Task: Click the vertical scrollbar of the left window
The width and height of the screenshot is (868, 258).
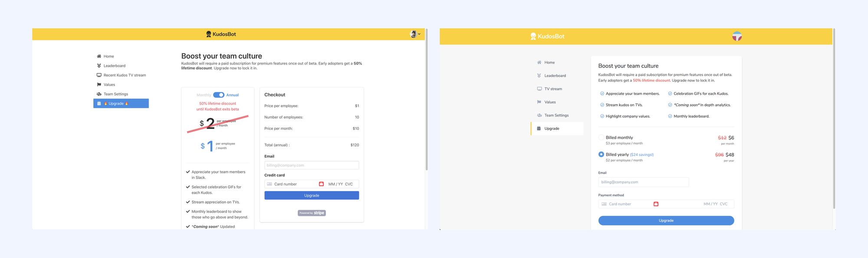Action: click(x=427, y=99)
